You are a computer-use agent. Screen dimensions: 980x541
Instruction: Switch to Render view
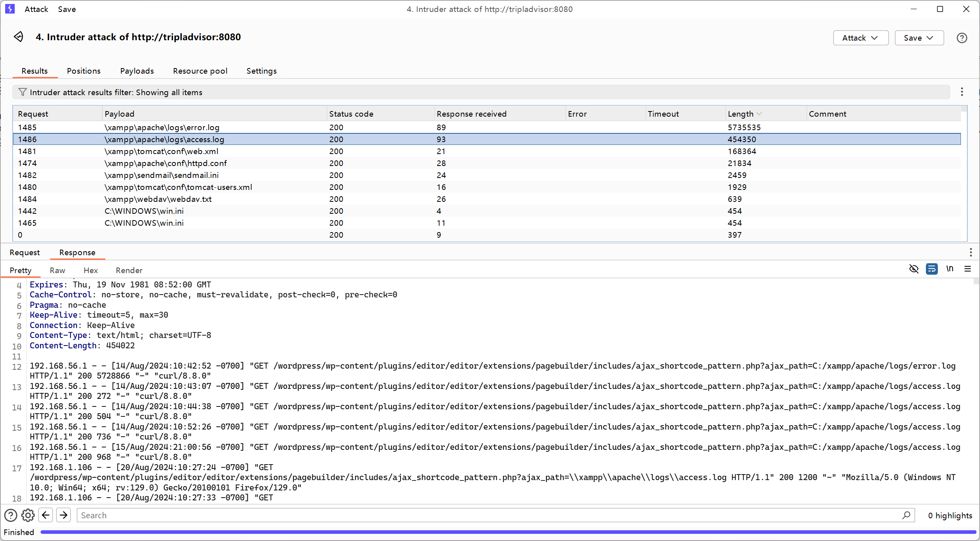[x=129, y=270]
